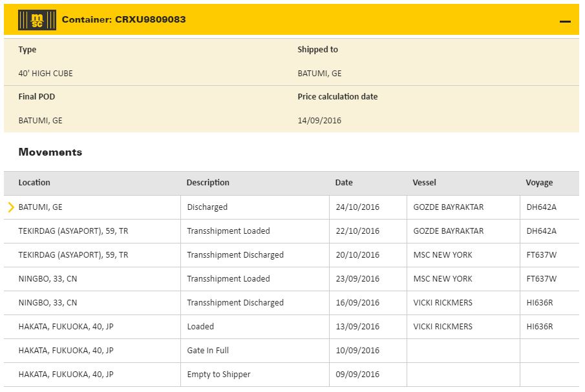
Task: Click the yellow arrow beside BATUMI, GE row
Action: click(x=11, y=207)
